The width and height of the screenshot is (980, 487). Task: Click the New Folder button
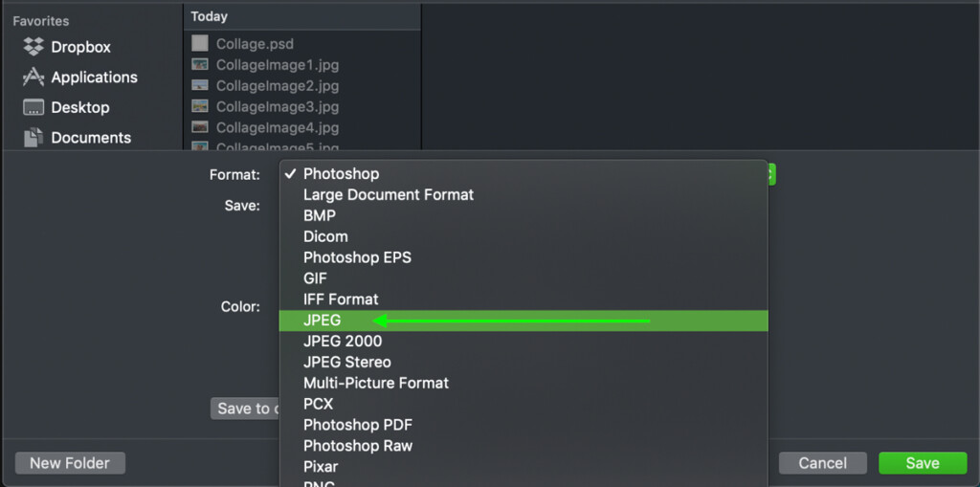click(70, 463)
